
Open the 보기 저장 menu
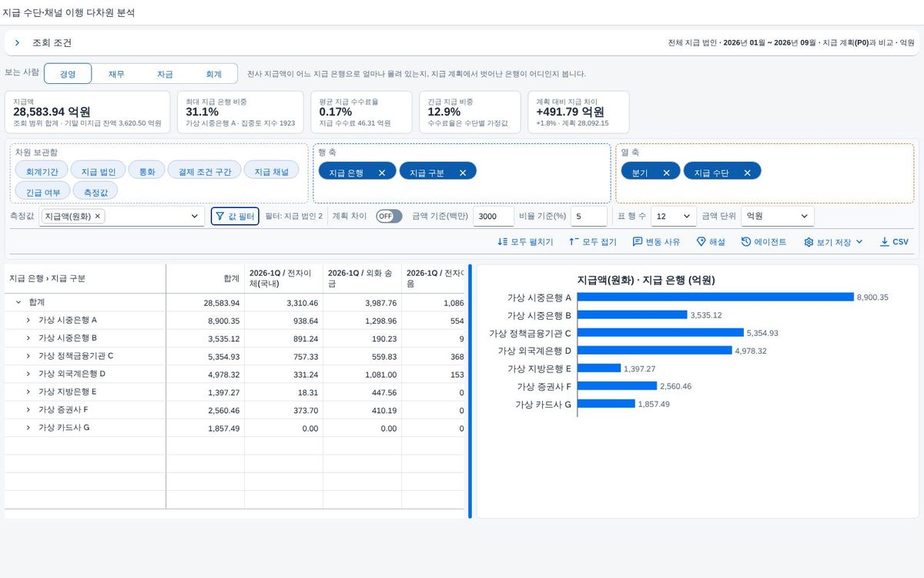click(833, 242)
